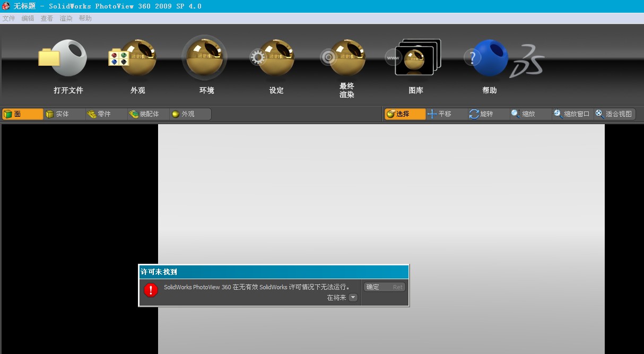Activate 缩放窗口 zoom window tool
This screenshot has height=354, width=644.
(572, 114)
